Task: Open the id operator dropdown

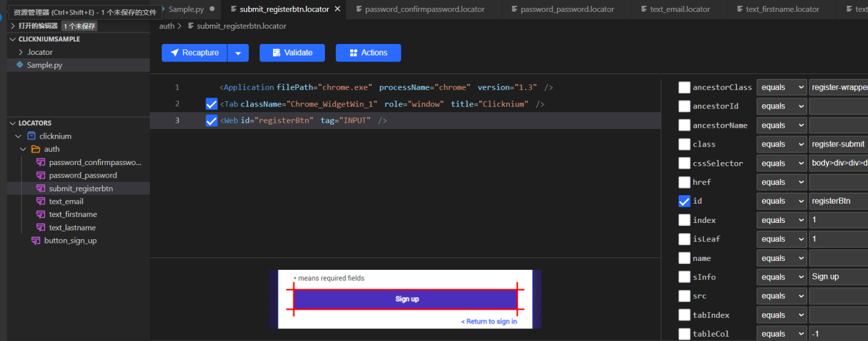Action: pos(782,201)
